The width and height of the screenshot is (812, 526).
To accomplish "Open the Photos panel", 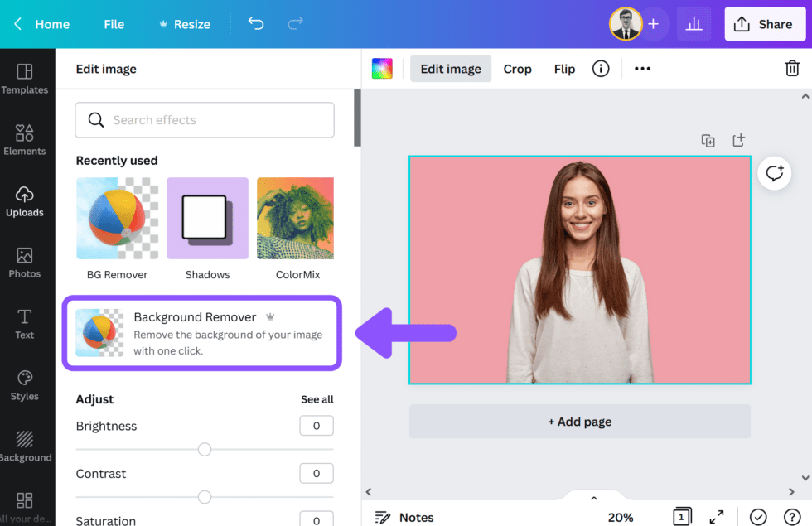I will click(26, 263).
